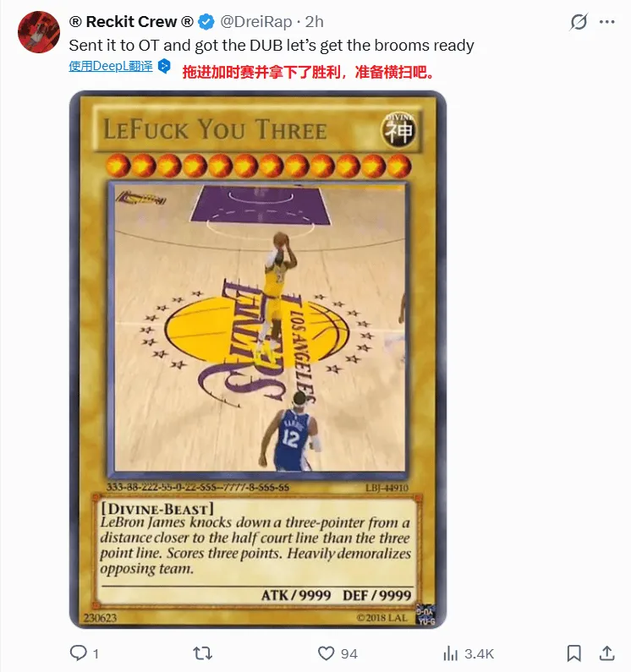The image size is (631, 672).
Task: Open view analytics bar chart icon
Action: tap(450, 653)
